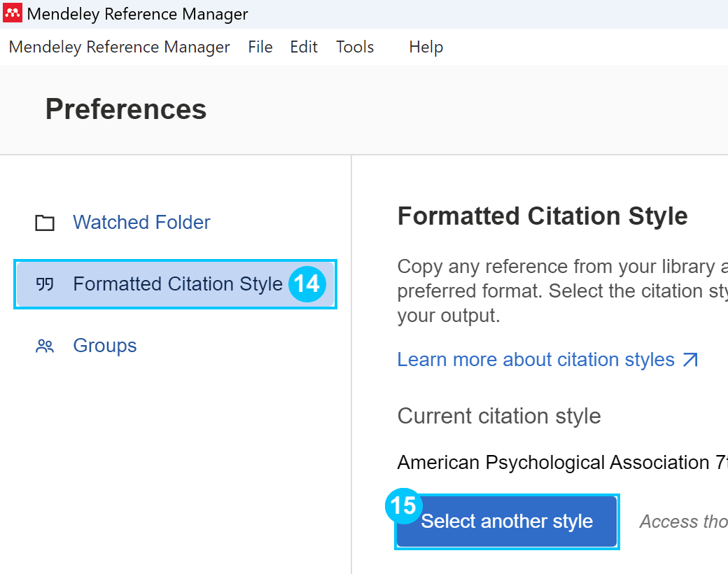The height and width of the screenshot is (574, 728).
Task: Open the Help menu
Action: pyautogui.click(x=426, y=47)
